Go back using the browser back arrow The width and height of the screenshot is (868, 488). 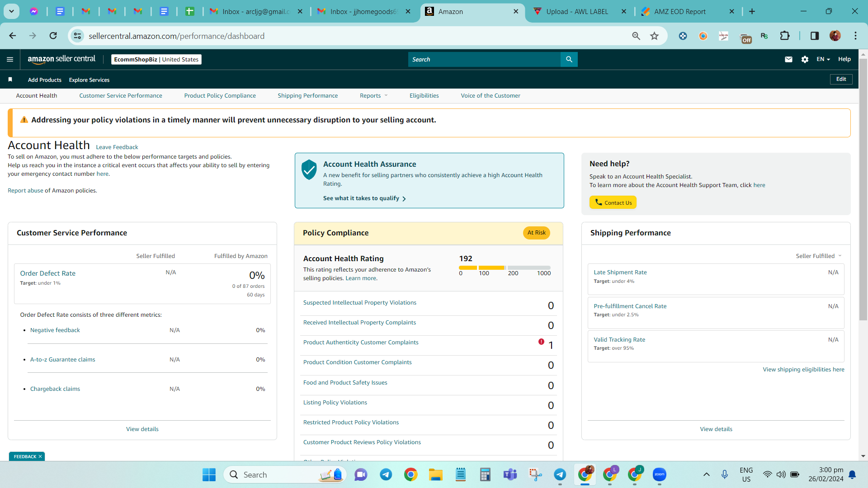coord(13,36)
